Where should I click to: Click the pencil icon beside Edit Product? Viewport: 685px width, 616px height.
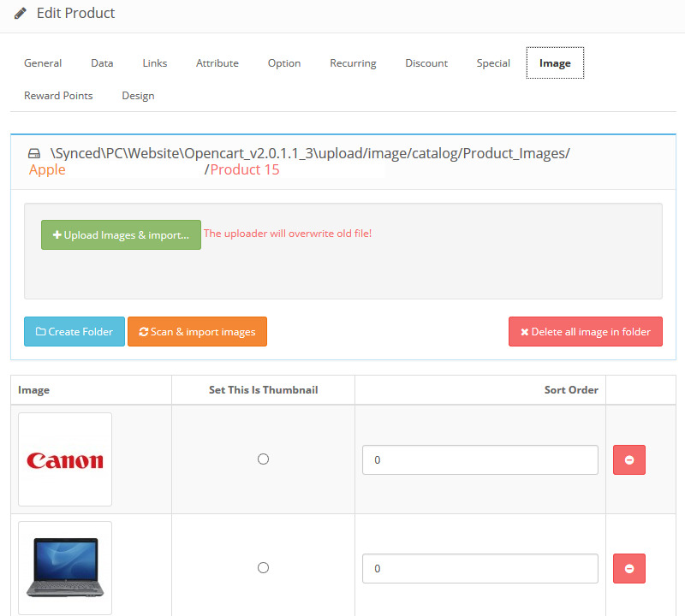[x=21, y=14]
